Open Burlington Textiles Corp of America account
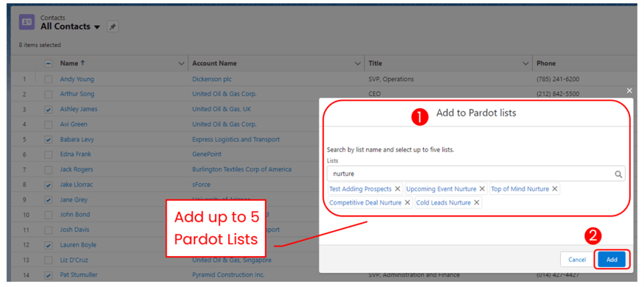The width and height of the screenshot is (644, 287). 241,169
